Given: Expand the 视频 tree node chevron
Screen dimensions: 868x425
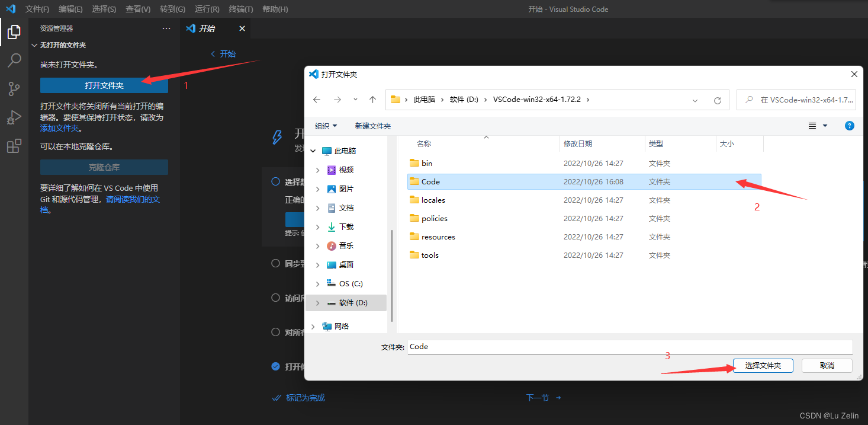Looking at the screenshot, I should 318,170.
